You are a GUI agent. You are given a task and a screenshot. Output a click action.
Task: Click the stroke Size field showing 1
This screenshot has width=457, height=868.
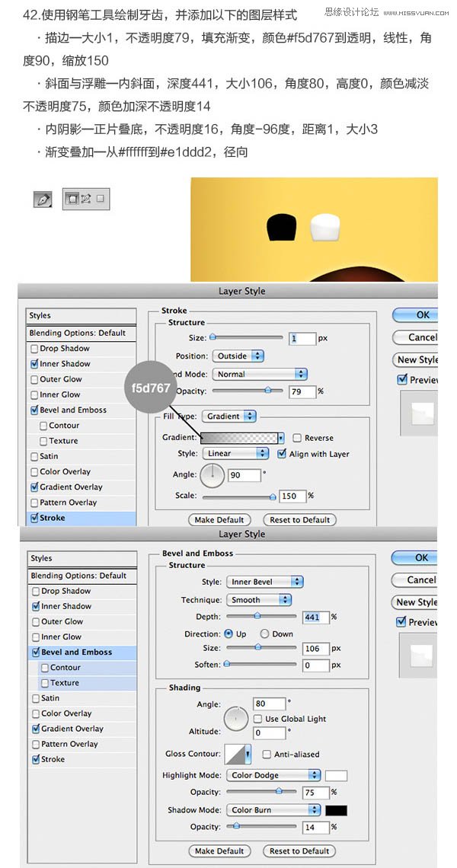pos(302,338)
